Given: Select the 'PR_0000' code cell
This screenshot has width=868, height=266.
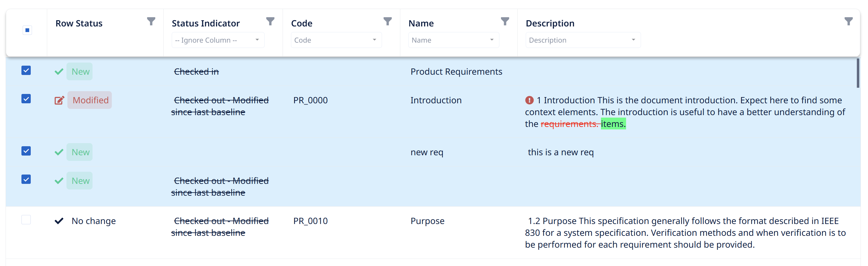Looking at the screenshot, I should click(310, 100).
